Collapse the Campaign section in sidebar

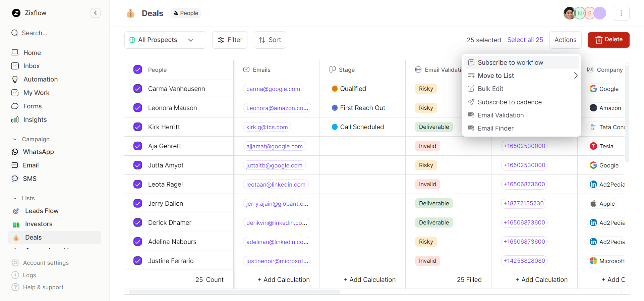coord(15,139)
